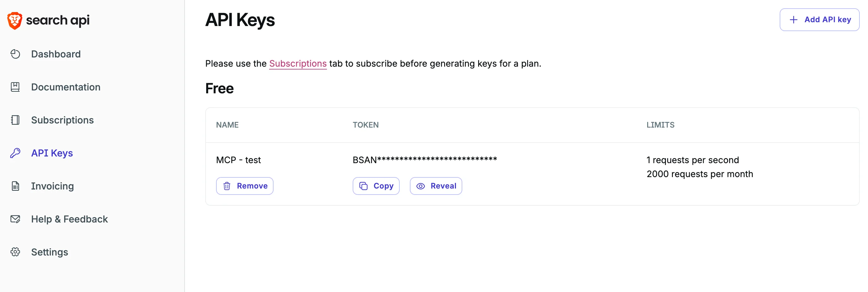Click the Brave lion logo icon
Screen dimensions: 868x292
click(x=15, y=21)
